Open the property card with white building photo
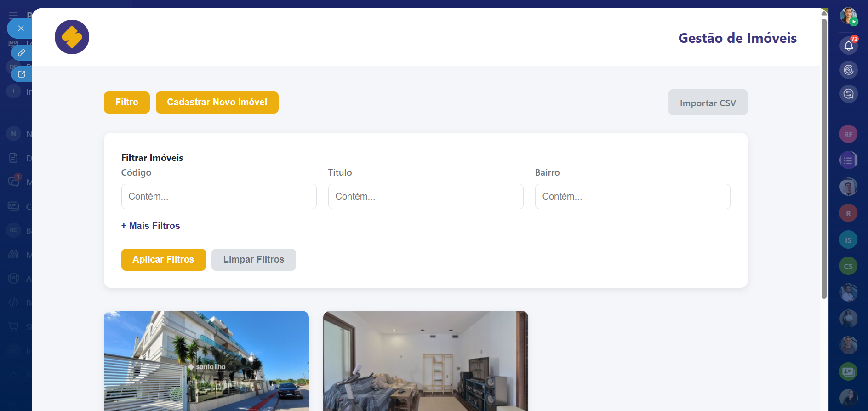The height and width of the screenshot is (411, 868). [x=206, y=361]
